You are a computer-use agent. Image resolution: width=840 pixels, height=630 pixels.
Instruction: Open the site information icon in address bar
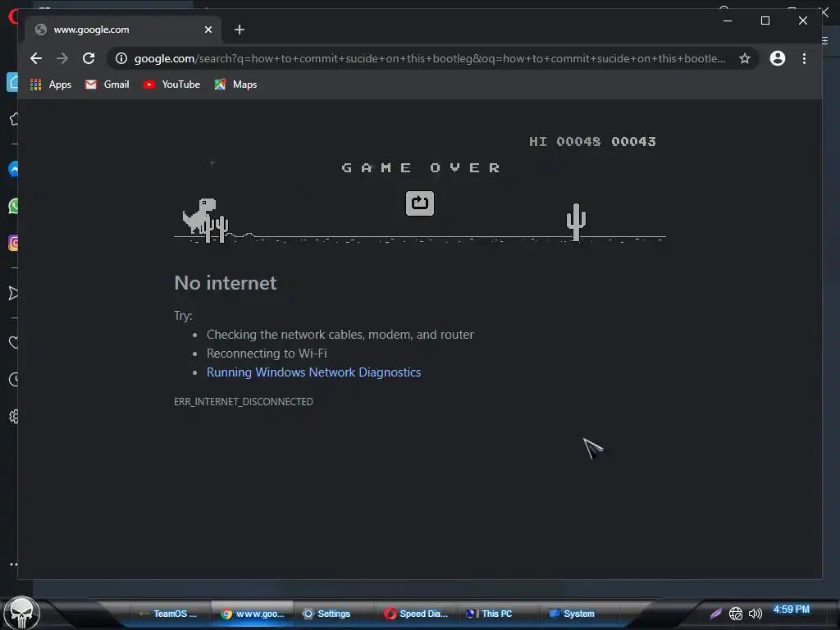(121, 58)
